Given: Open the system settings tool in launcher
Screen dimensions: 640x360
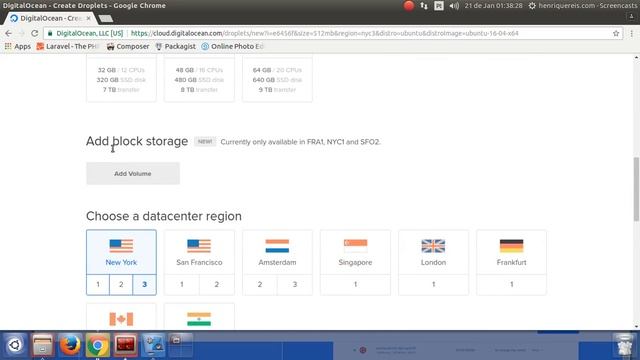Looking at the screenshot, I should coord(153,345).
